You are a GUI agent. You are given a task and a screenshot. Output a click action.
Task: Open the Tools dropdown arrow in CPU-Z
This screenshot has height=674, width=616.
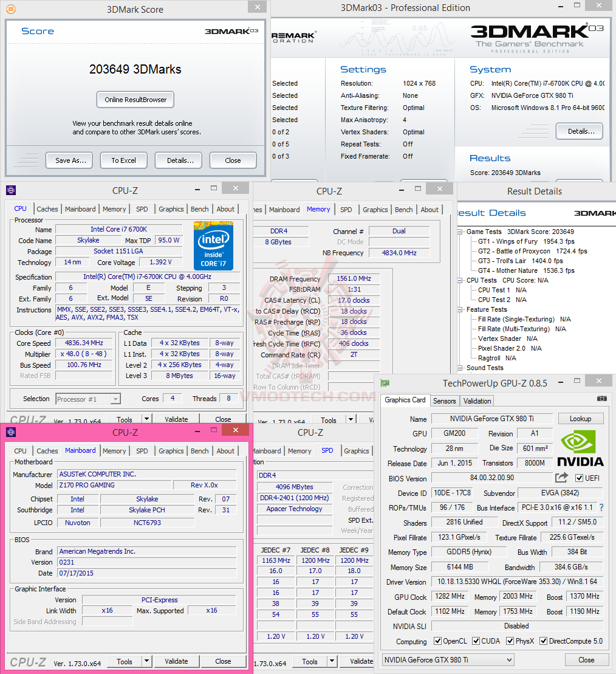(146, 419)
